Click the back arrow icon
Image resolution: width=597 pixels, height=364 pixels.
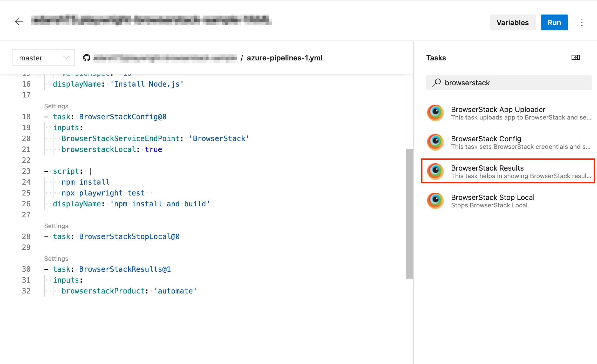pyautogui.click(x=19, y=21)
